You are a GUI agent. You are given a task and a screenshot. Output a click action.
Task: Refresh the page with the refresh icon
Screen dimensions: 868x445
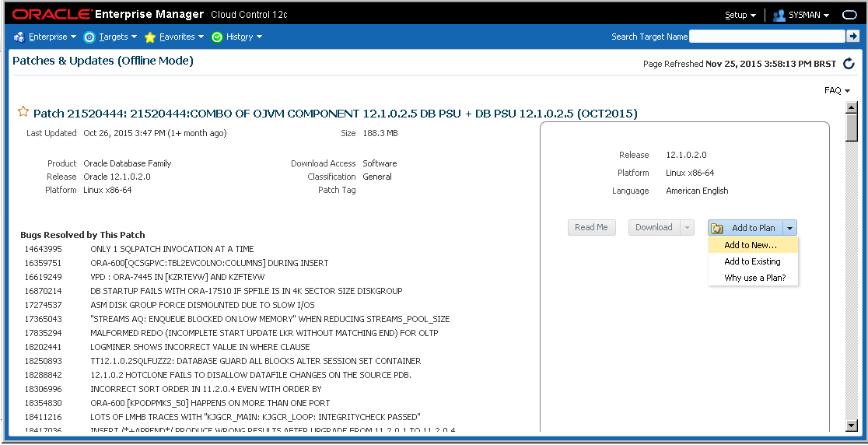849,64
